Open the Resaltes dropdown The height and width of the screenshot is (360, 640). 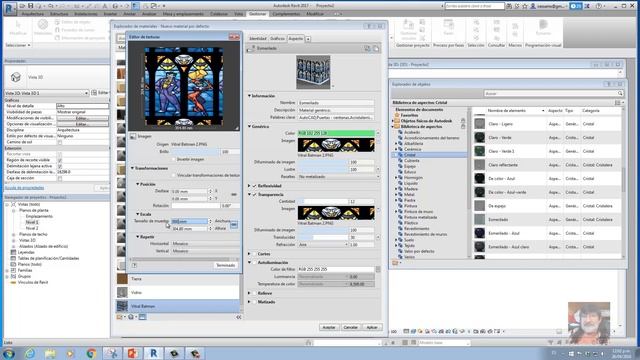[338, 177]
